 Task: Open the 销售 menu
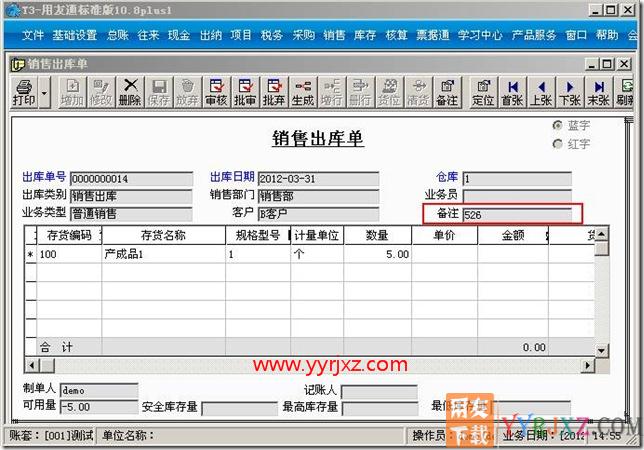click(334, 35)
